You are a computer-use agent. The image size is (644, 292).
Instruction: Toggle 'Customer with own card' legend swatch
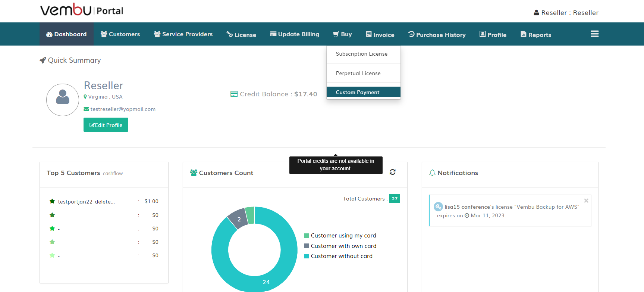tap(307, 246)
